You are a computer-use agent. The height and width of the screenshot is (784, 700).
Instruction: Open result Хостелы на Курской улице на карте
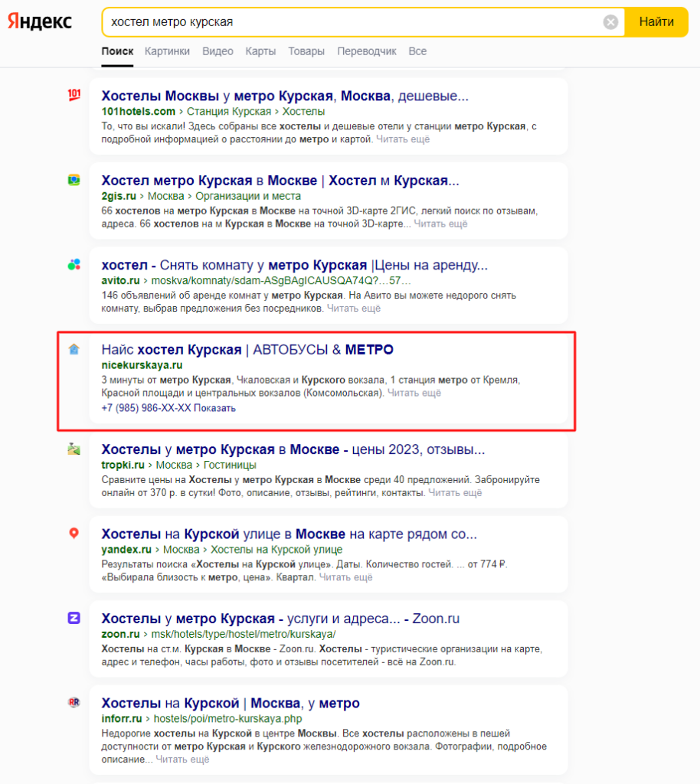pos(289,534)
